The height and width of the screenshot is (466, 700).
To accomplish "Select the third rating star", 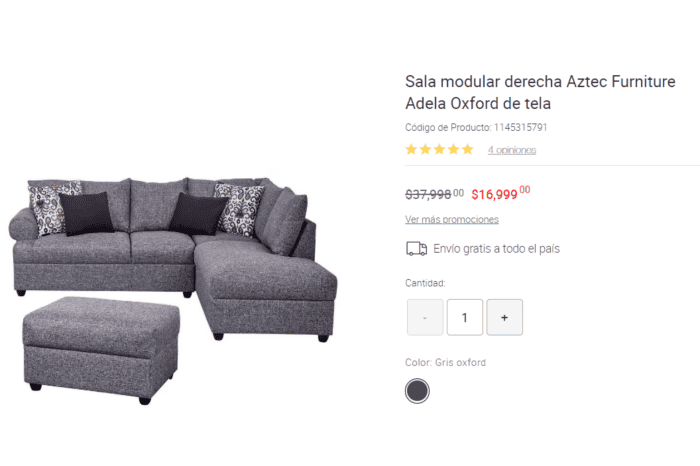I will [439, 150].
